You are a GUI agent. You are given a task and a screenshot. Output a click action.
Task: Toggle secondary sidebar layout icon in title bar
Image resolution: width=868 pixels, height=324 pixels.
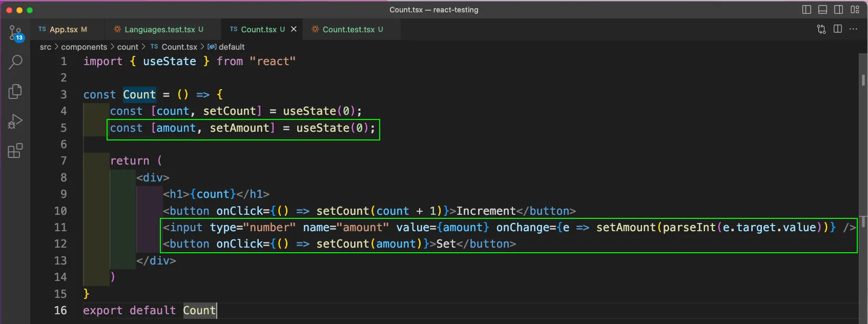838,10
